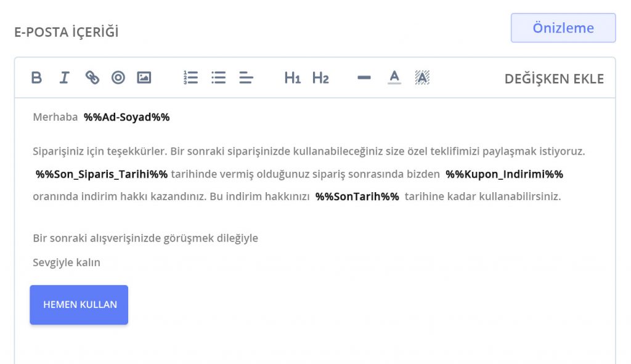Apply Heading 2 style

coord(320,78)
